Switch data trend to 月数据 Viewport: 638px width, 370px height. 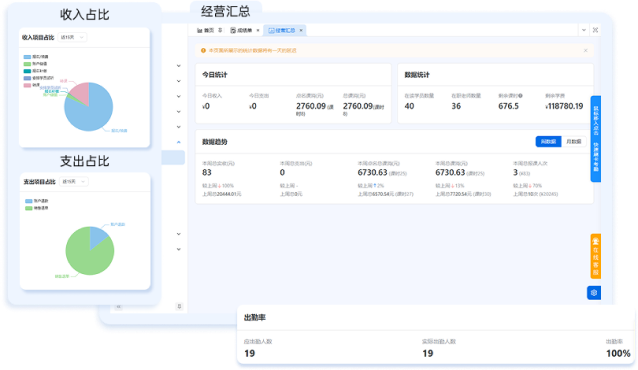574,142
